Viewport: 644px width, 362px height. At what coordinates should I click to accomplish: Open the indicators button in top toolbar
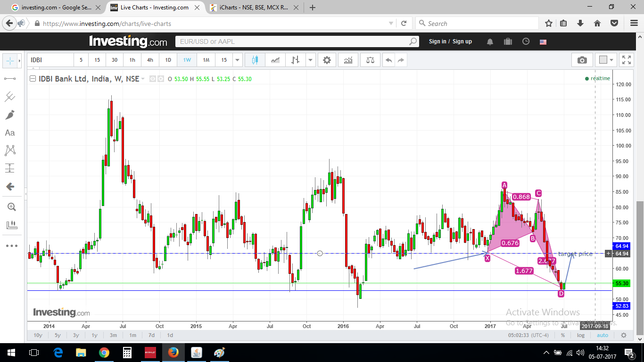[348, 60]
